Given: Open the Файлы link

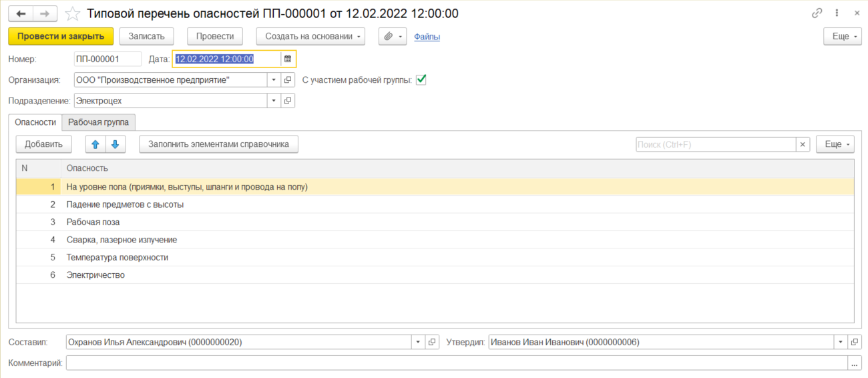Looking at the screenshot, I should click(x=427, y=37).
